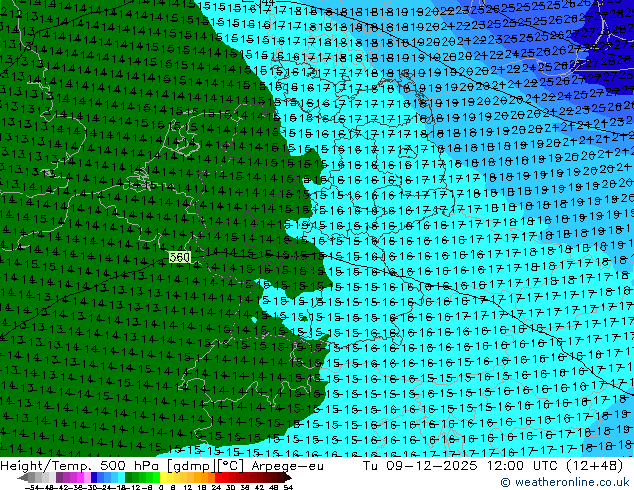
Task: Click the 'Height/Temp. 500 hPa' title text
Action: pyautogui.click(x=80, y=466)
